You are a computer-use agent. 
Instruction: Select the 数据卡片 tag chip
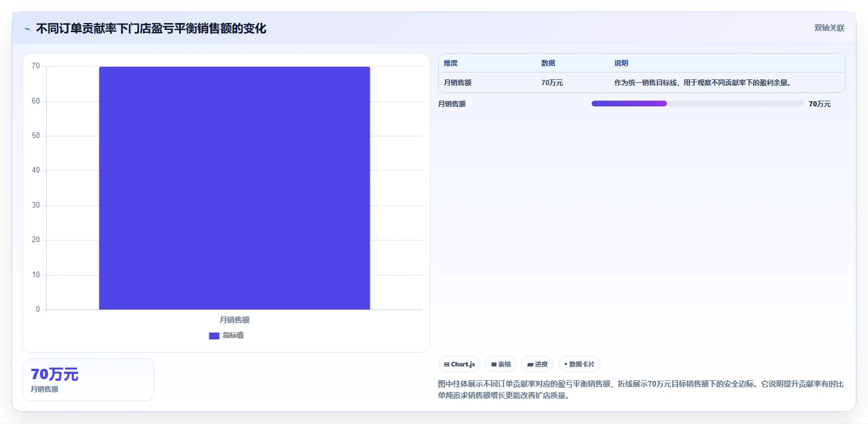point(579,364)
